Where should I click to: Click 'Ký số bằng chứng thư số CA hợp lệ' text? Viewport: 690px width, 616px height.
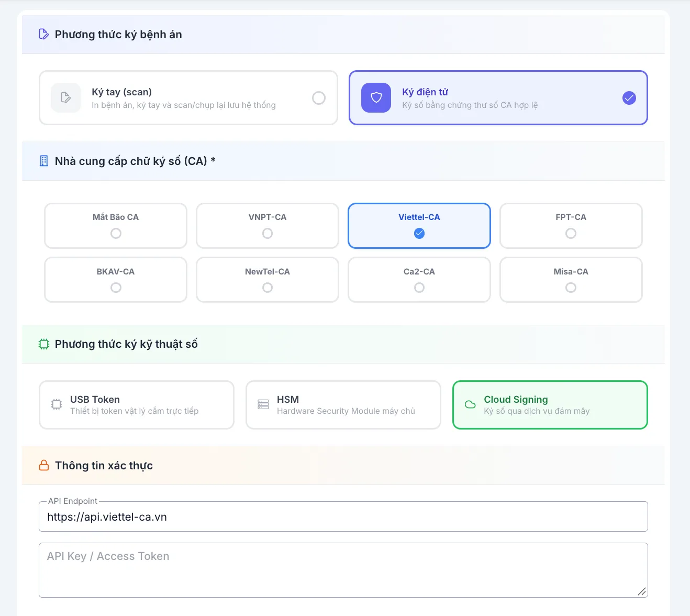[470, 105]
